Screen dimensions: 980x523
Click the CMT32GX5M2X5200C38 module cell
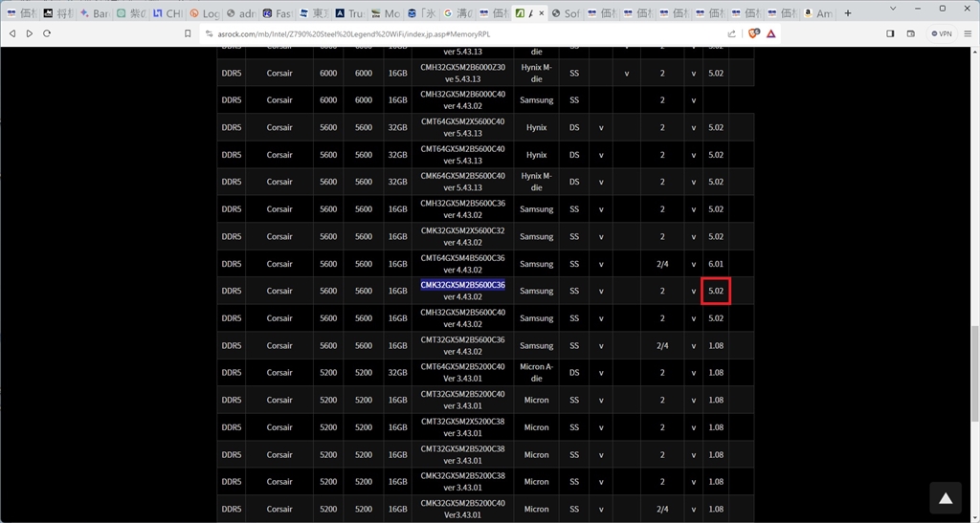tap(462, 427)
